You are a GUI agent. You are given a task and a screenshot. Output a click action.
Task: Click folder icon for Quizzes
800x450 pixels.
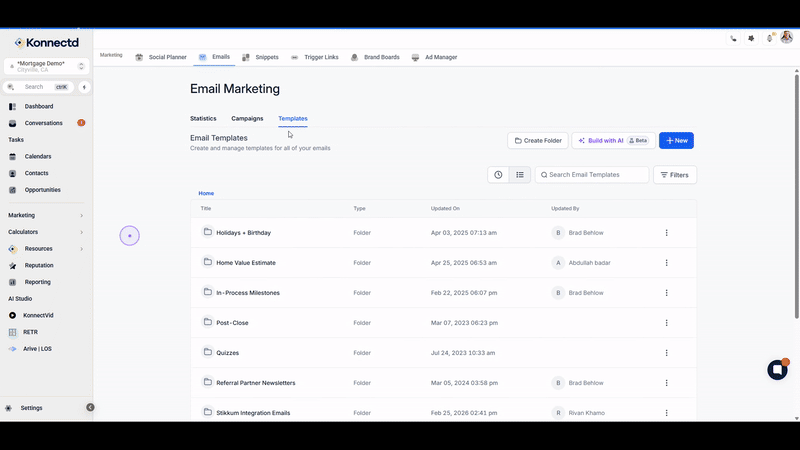point(208,352)
